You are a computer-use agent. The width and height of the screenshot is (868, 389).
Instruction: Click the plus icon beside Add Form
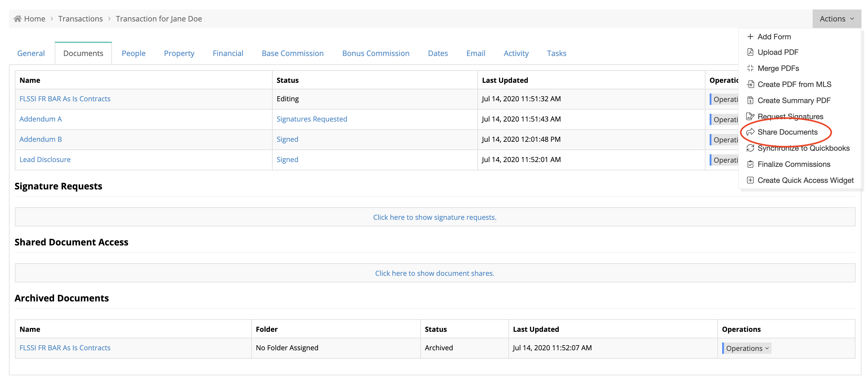pyautogui.click(x=750, y=36)
